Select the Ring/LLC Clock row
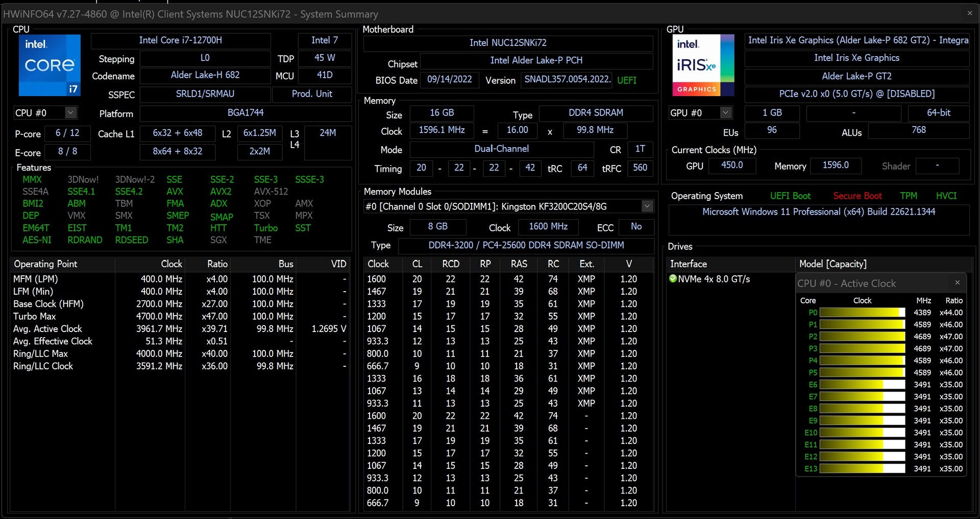Image resolution: width=980 pixels, height=519 pixels. (180, 366)
